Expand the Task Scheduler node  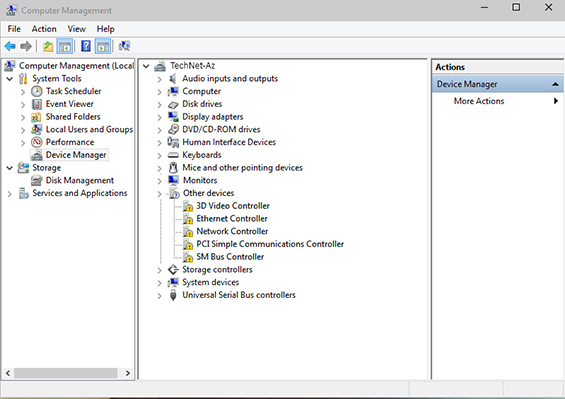pos(23,92)
